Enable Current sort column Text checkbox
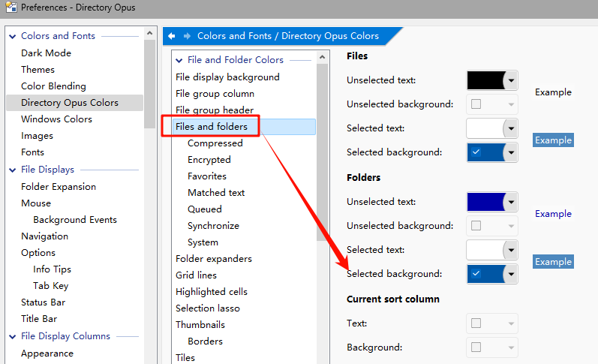The height and width of the screenshot is (364, 598). (x=476, y=323)
